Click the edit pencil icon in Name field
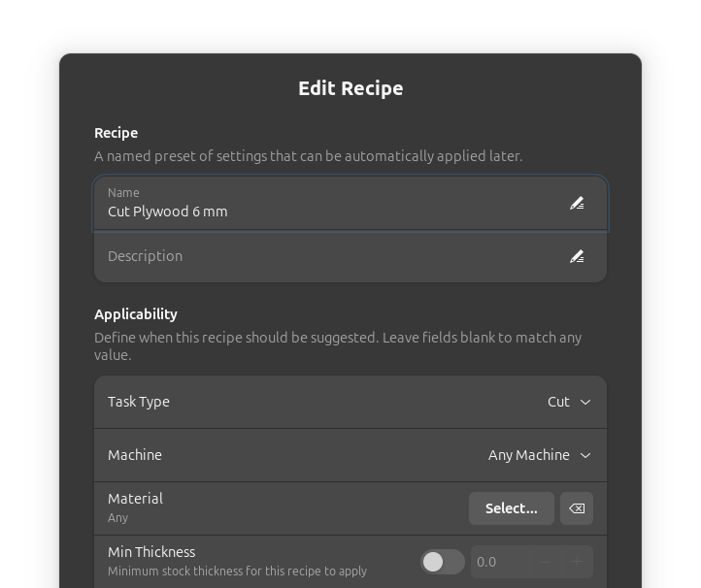 [577, 203]
